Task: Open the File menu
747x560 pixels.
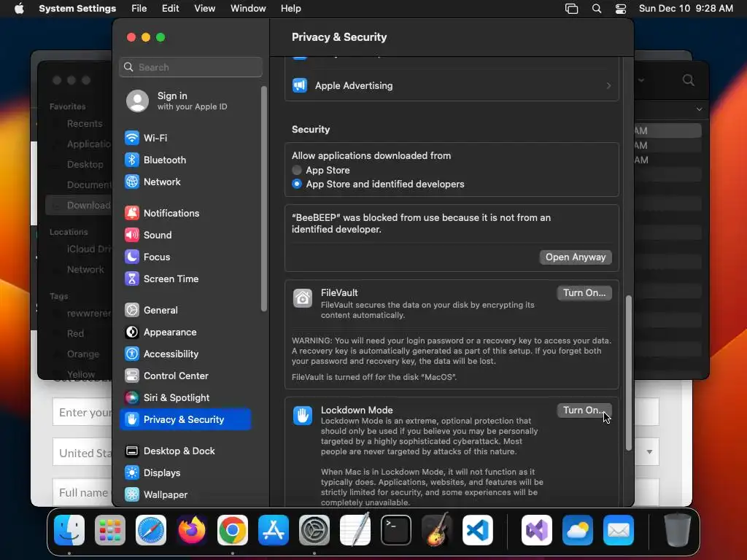Action: click(139, 9)
